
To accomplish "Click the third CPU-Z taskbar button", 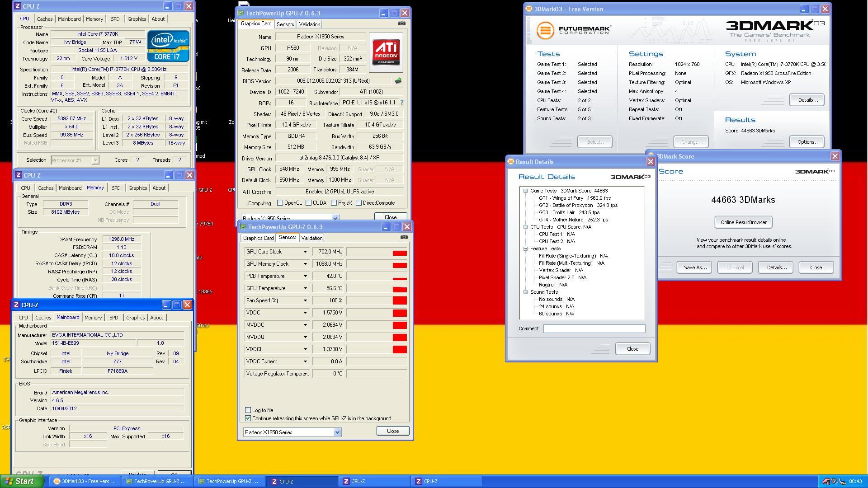I will coord(446,481).
